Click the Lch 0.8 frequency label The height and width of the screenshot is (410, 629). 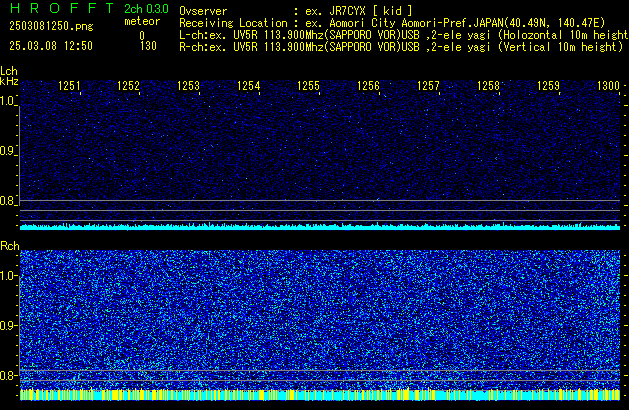[7, 201]
